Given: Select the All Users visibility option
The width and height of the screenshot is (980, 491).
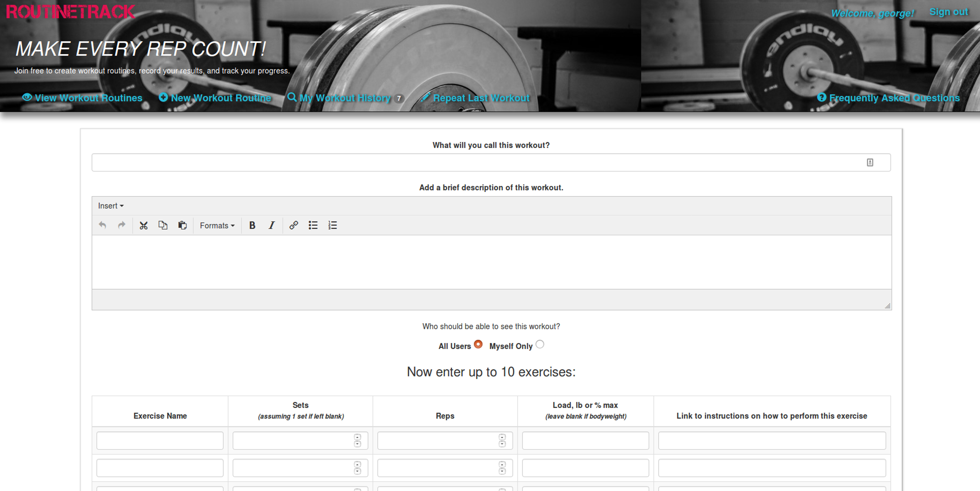Looking at the screenshot, I should pos(478,344).
